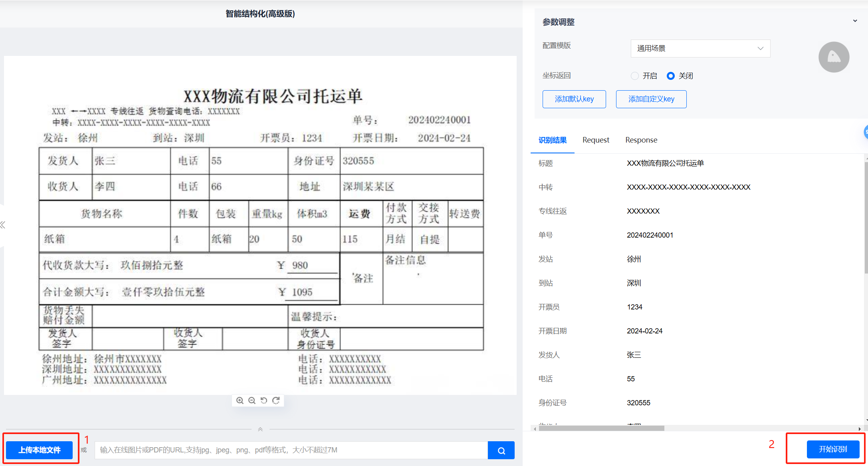868x466 pixels.
Task: Zoom in on the document preview
Action: coord(240,401)
